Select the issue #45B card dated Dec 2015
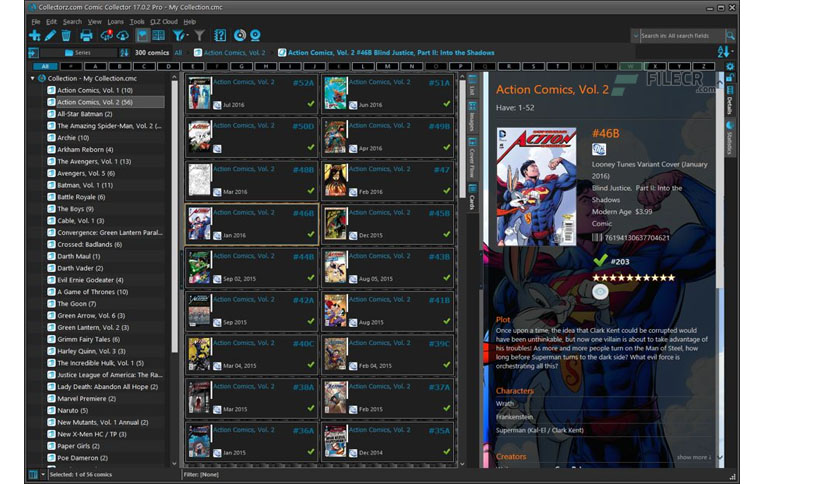The image size is (836, 484). coord(388,224)
